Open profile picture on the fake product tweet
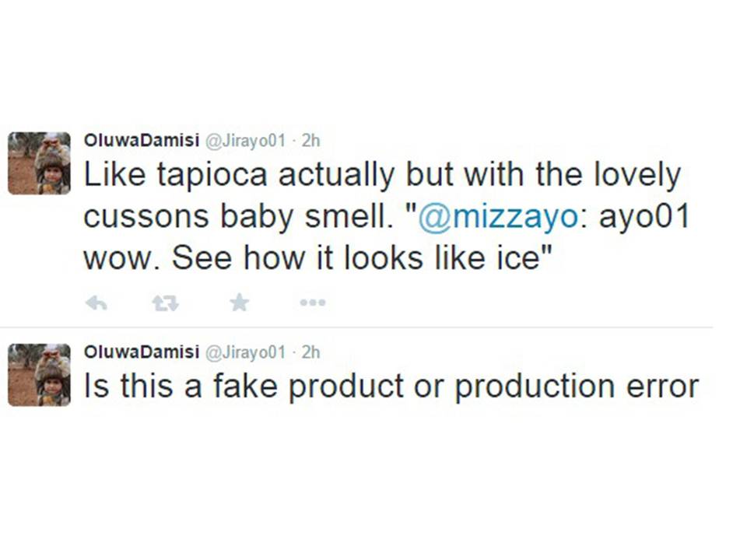 click(39, 375)
